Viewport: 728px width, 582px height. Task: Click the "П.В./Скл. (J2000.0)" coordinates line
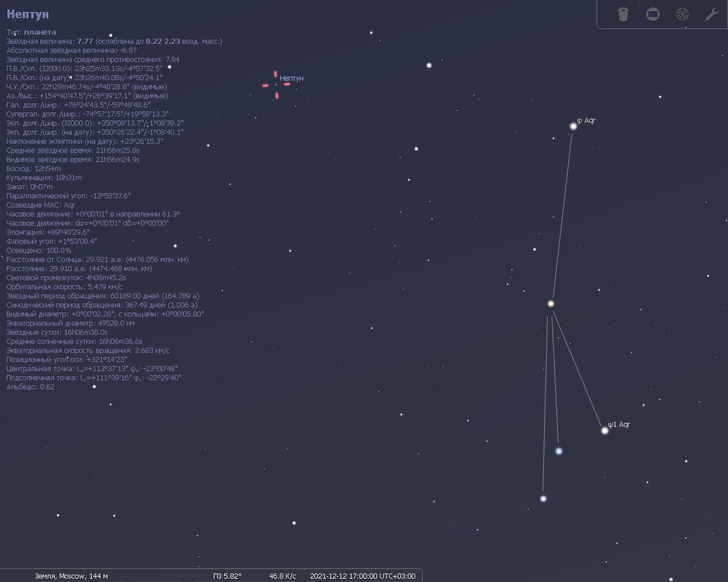coord(84,69)
